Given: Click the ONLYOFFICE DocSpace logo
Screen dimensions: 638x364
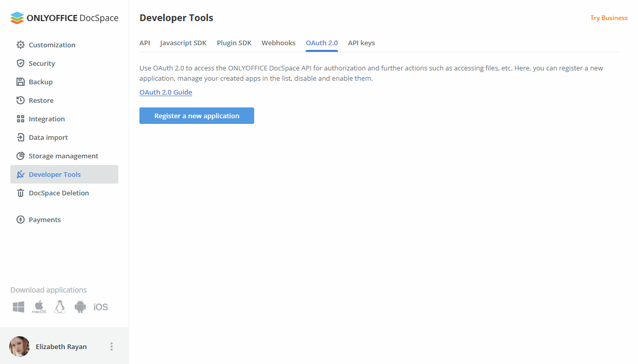Looking at the screenshot, I should coord(64,17).
